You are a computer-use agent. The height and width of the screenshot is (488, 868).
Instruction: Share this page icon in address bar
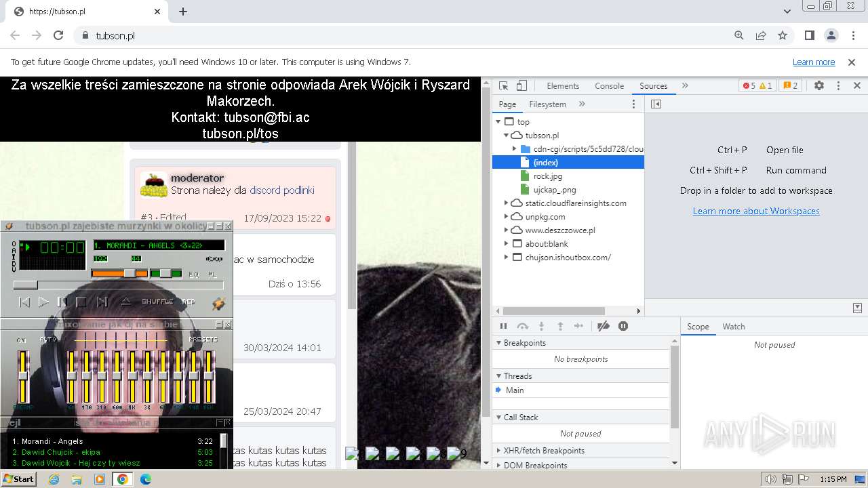point(761,35)
